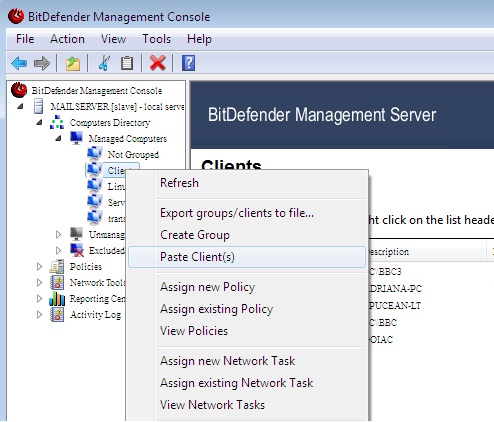Open the Tools menu
The width and height of the screenshot is (494, 422).
coord(156,39)
